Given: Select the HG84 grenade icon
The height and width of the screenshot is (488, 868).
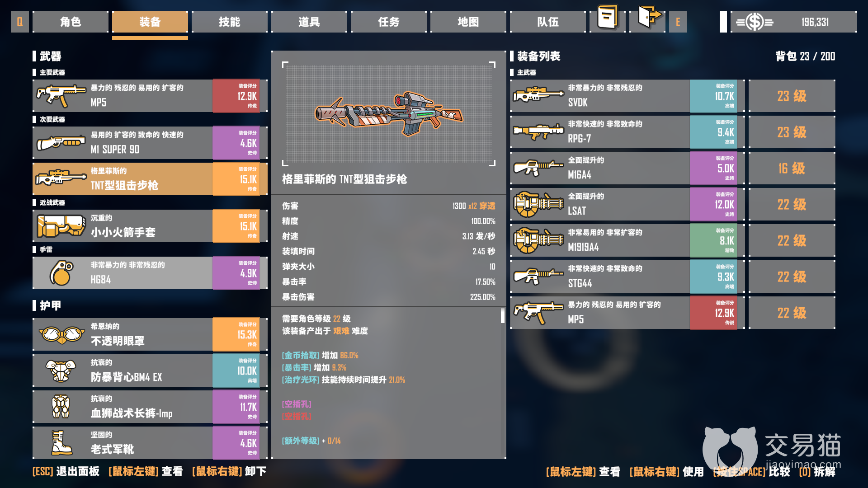Looking at the screenshot, I should 61,273.
